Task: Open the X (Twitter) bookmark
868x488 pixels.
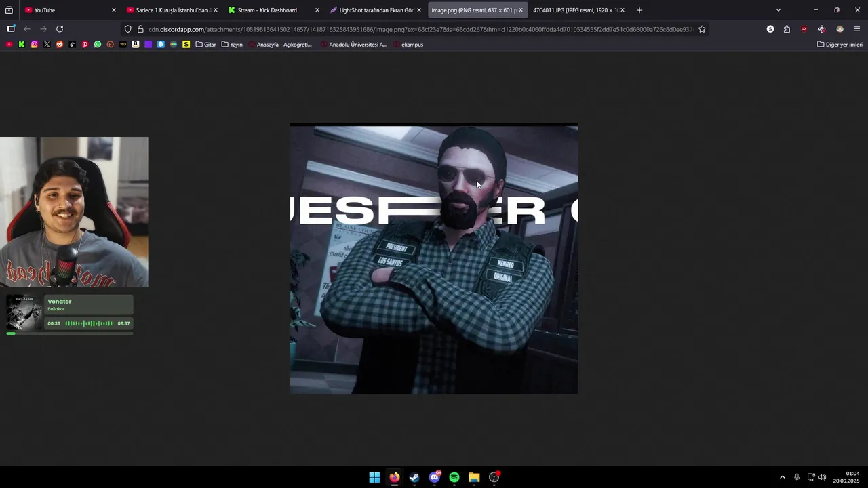Action: [47, 45]
